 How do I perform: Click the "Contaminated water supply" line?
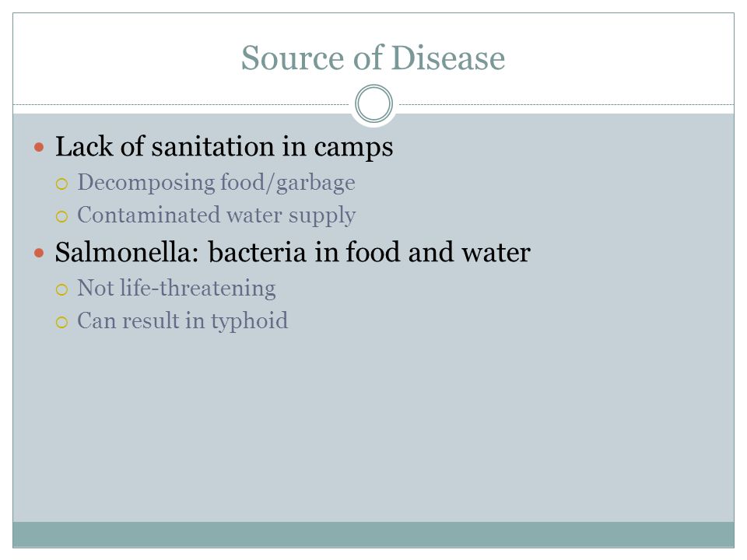coord(216,215)
